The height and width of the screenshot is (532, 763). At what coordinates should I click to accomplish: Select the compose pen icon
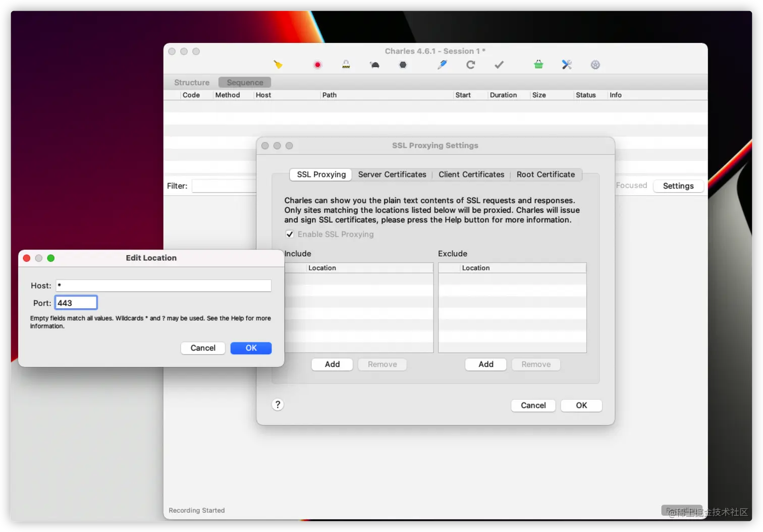tap(442, 65)
